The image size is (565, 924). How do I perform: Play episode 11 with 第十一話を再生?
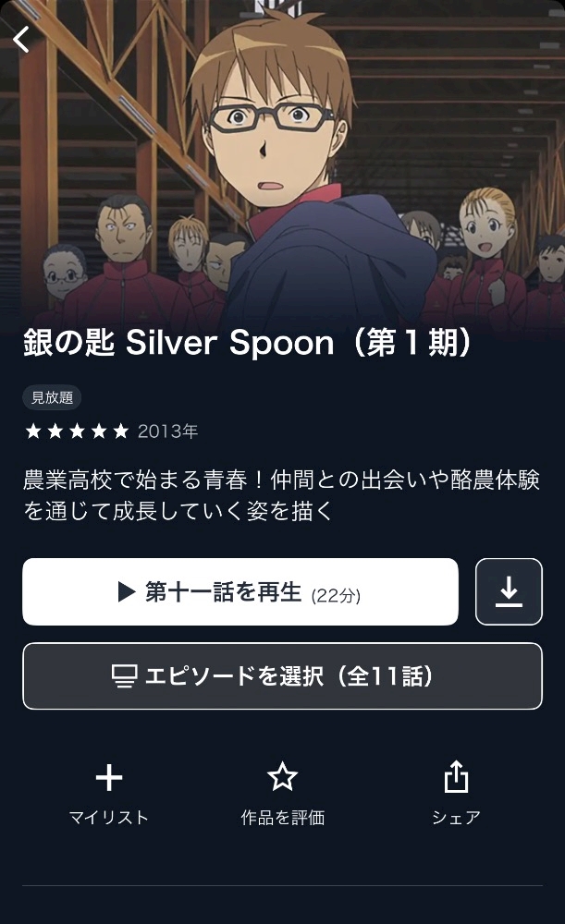pos(240,591)
